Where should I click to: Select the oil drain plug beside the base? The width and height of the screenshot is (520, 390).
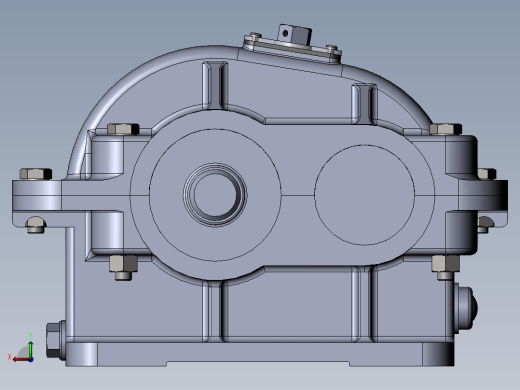(56, 340)
